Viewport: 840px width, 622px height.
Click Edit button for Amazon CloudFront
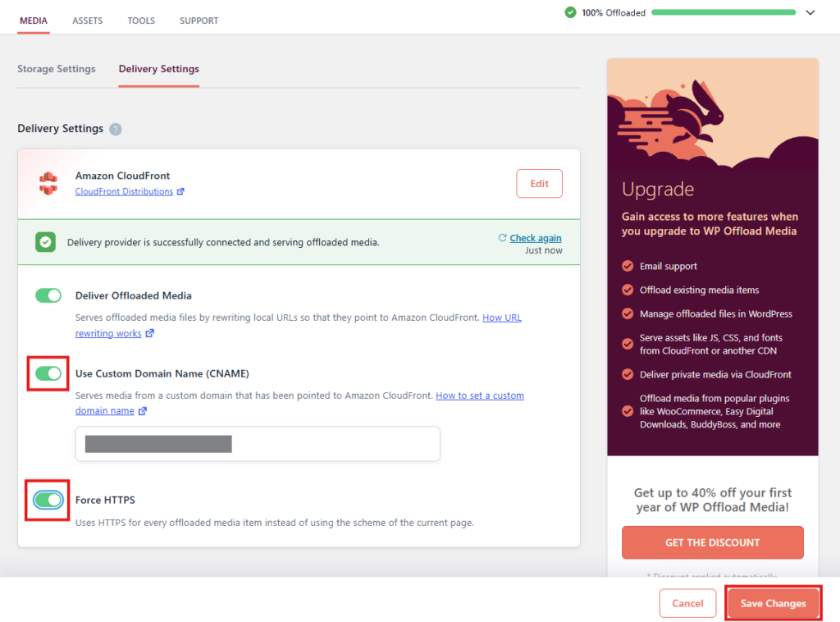539,183
